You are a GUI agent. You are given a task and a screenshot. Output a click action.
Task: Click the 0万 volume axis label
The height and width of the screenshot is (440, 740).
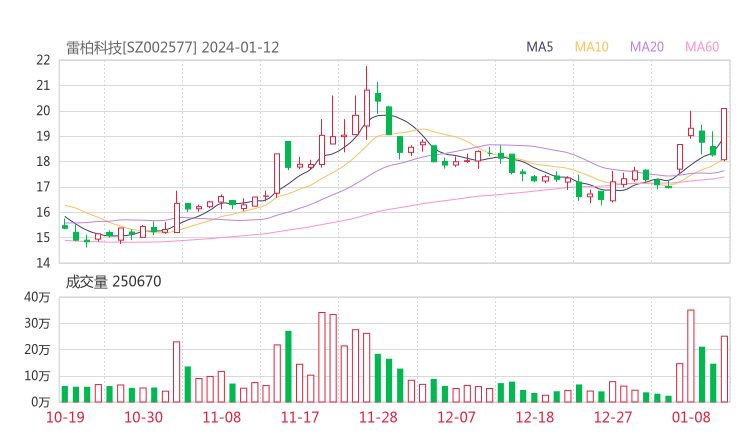[x=40, y=402]
